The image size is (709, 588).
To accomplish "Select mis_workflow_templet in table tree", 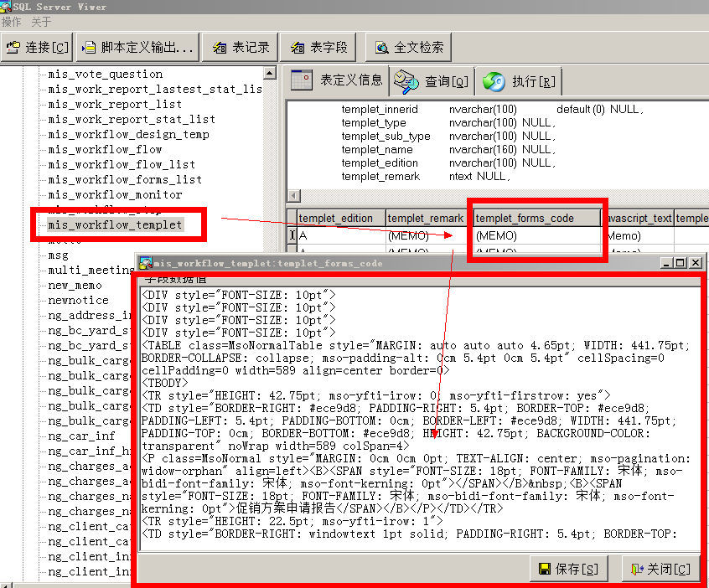I will [115, 224].
